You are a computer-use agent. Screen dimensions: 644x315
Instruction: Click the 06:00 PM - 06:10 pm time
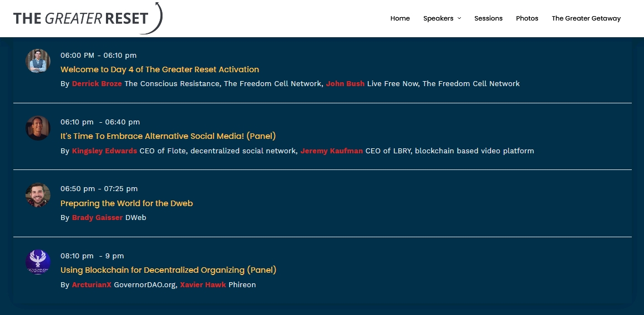coord(99,55)
